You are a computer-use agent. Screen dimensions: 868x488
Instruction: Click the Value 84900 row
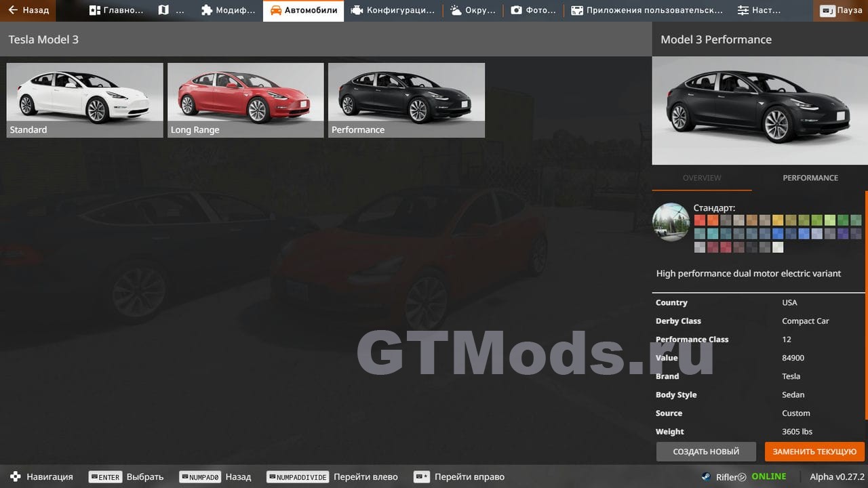tap(758, 357)
